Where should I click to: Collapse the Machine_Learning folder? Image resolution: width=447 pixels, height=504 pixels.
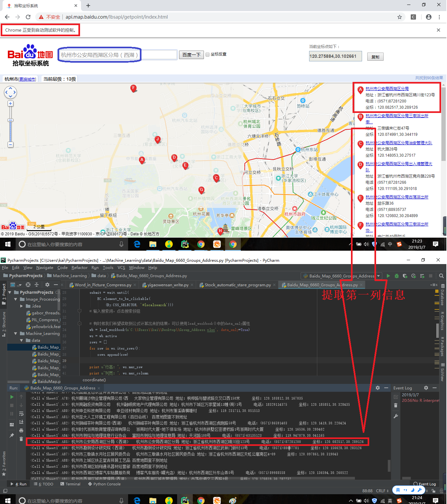coord(15,334)
